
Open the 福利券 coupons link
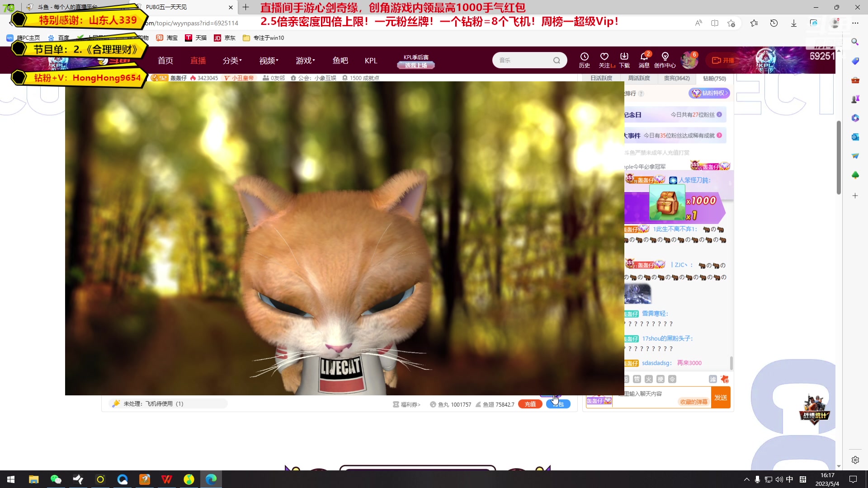pos(407,404)
